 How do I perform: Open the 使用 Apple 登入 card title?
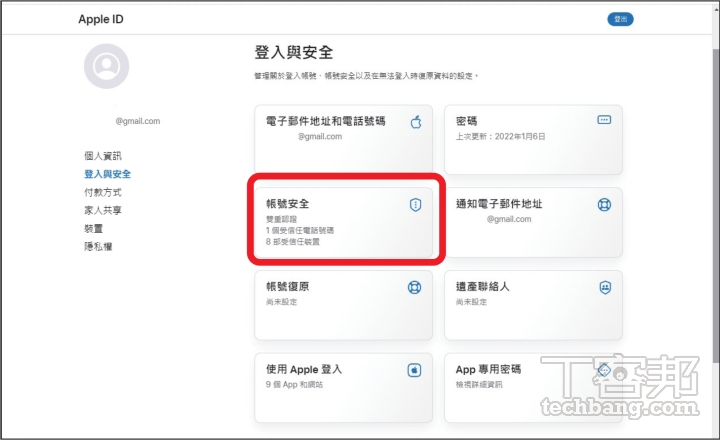click(304, 369)
